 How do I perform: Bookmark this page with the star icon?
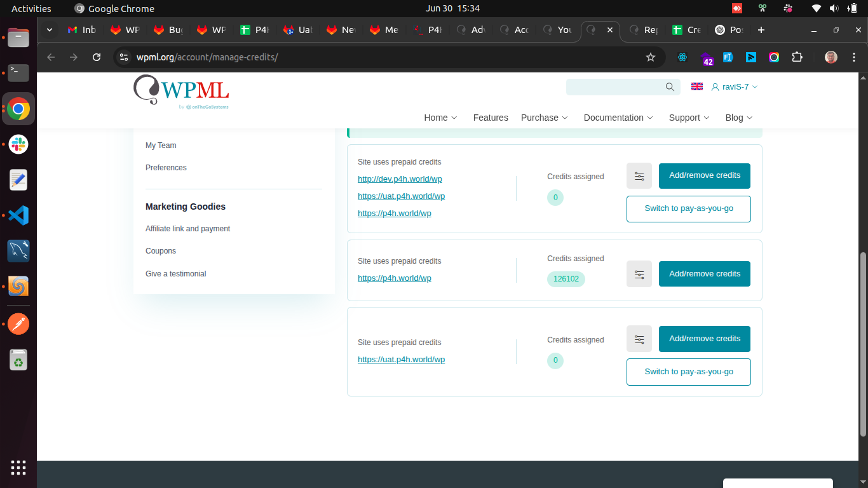[x=651, y=57]
